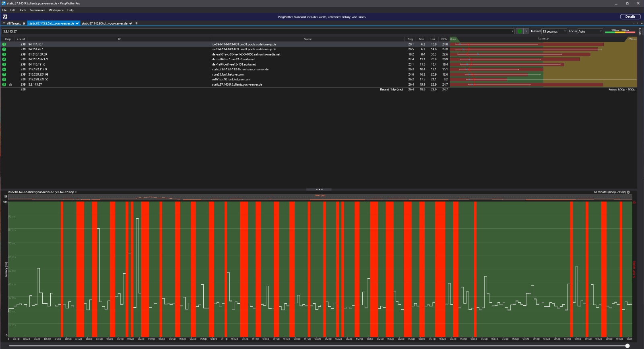Close the All Targets tab

24,23
